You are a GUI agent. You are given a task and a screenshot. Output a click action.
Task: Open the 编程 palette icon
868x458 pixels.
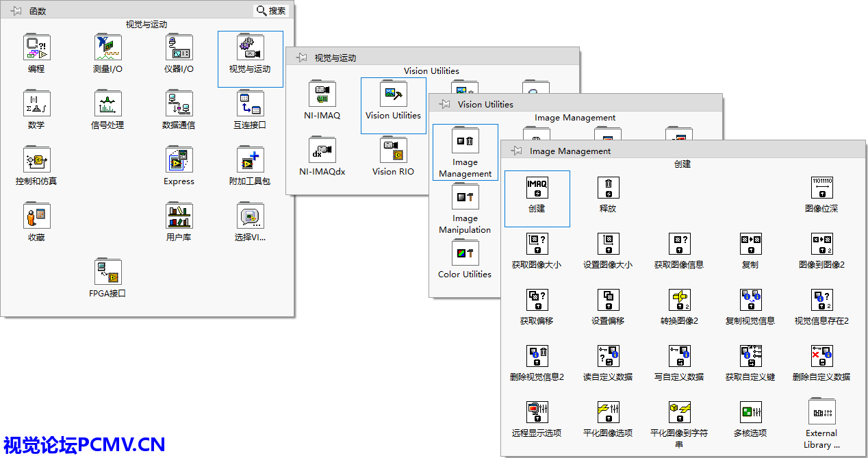coord(36,47)
